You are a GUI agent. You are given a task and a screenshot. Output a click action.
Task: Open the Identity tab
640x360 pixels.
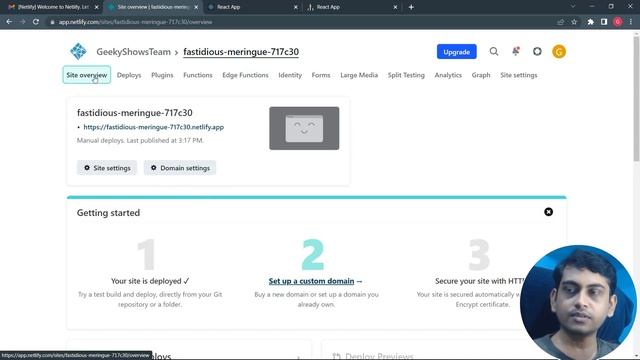coord(290,75)
